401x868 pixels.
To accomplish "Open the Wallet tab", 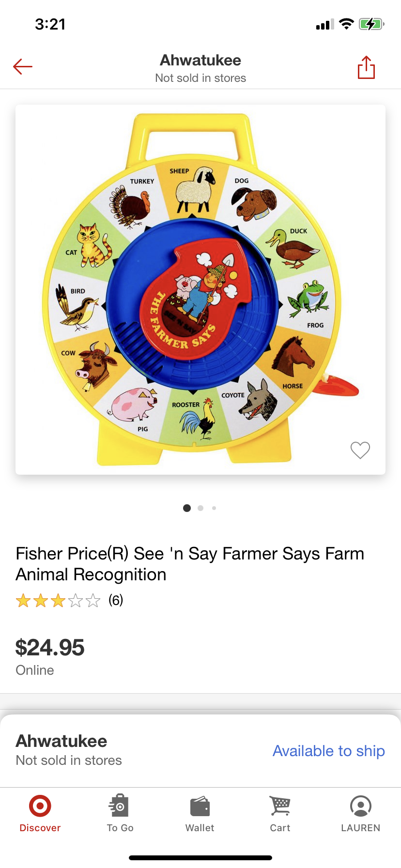I will 200,814.
